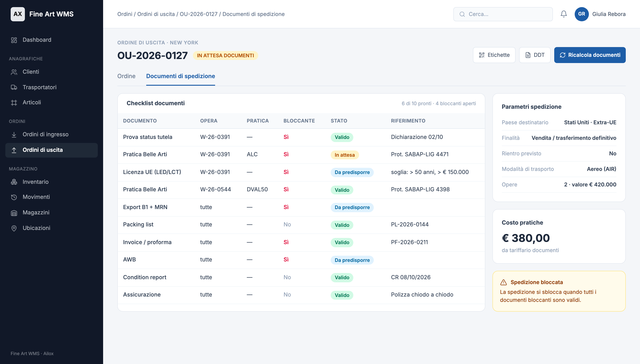The image size is (640, 364).
Task: Select the Licenza UE (LED/LCT) row
Action: [301, 172]
